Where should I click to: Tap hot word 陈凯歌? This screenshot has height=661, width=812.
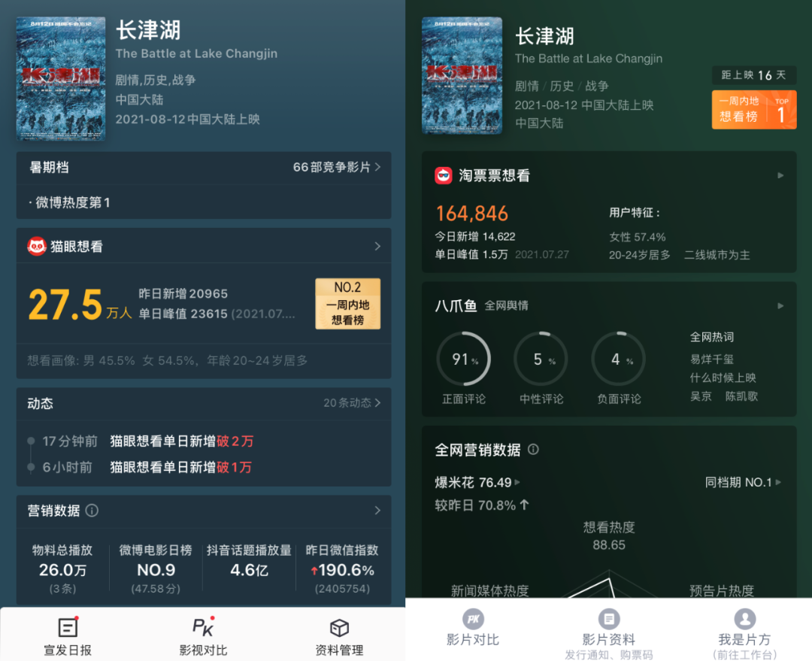click(741, 396)
